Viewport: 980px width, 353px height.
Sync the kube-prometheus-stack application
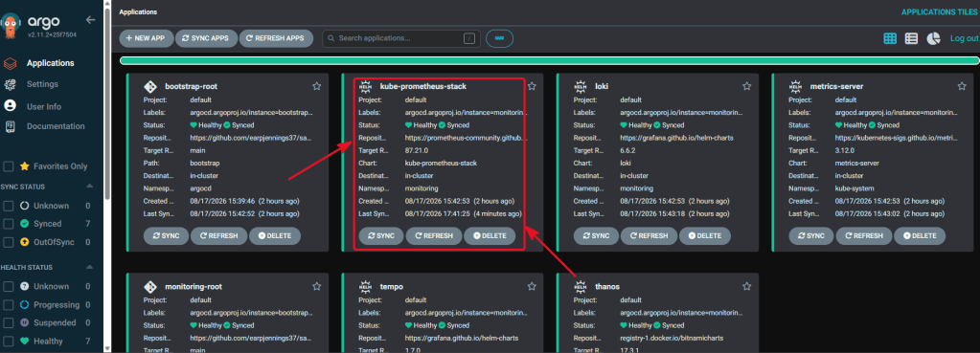point(380,235)
